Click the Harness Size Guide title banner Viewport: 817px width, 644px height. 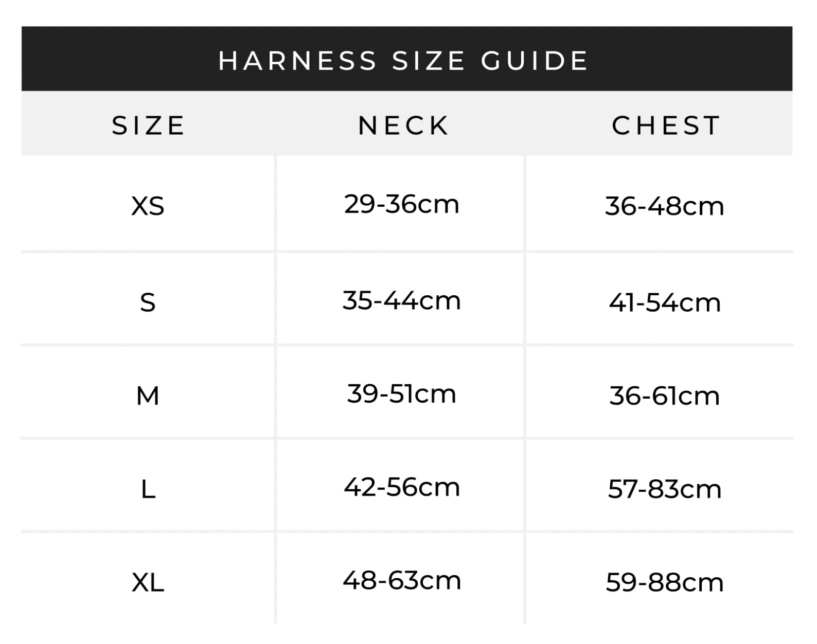403,60
